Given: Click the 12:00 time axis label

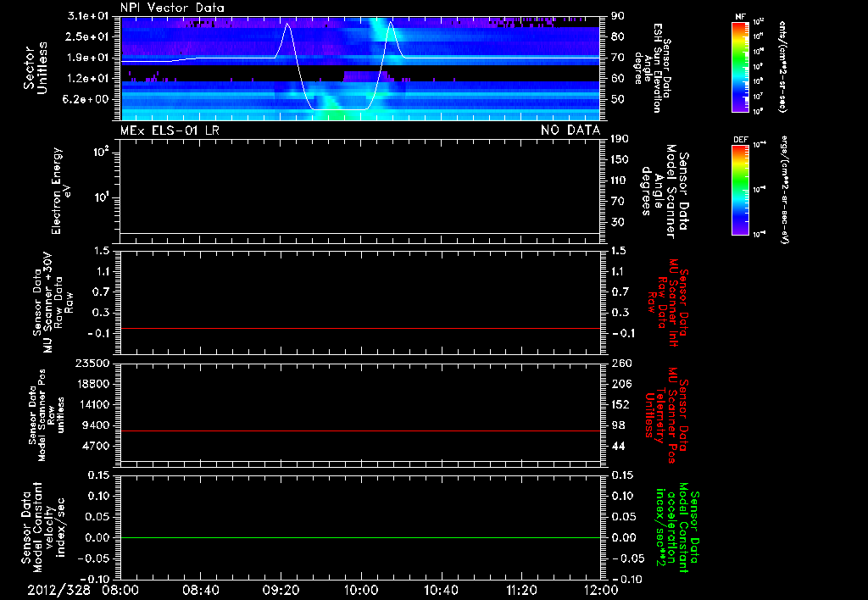Looking at the screenshot, I should [x=601, y=590].
